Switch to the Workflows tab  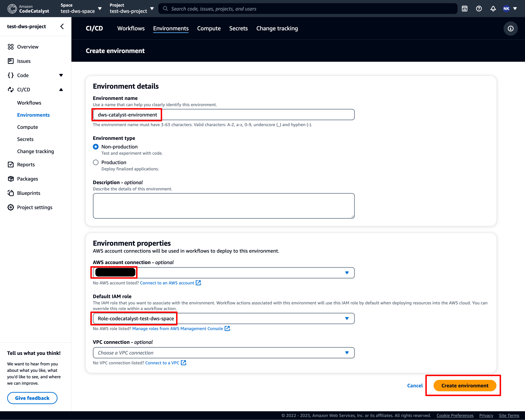(x=131, y=29)
